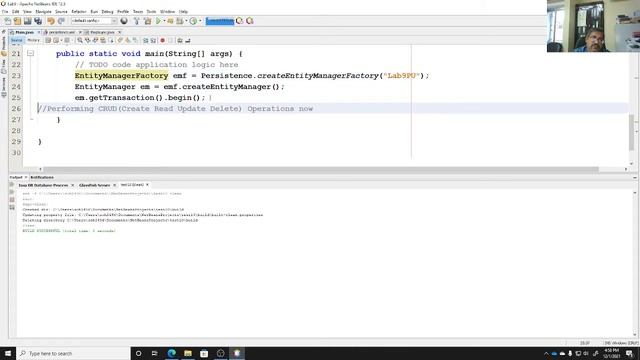The width and height of the screenshot is (640, 360).
Task: Click the "Lab9PU" string in code
Action: pyautogui.click(x=402, y=76)
